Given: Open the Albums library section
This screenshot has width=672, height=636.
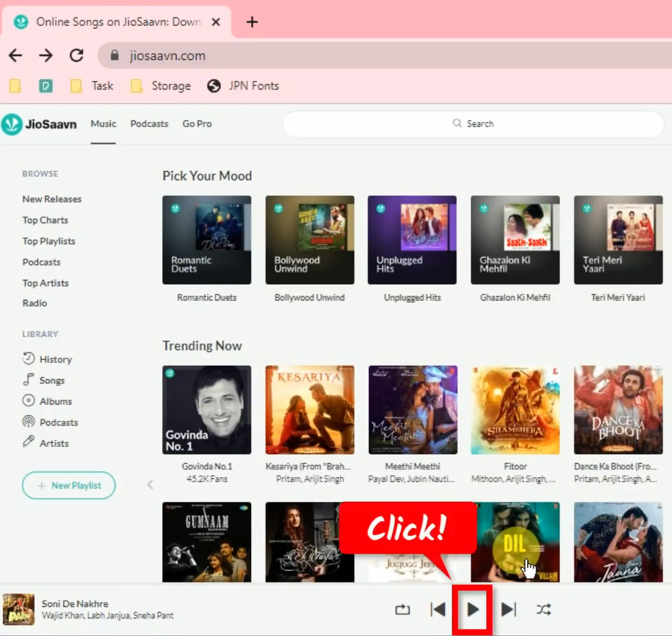Looking at the screenshot, I should [53, 401].
